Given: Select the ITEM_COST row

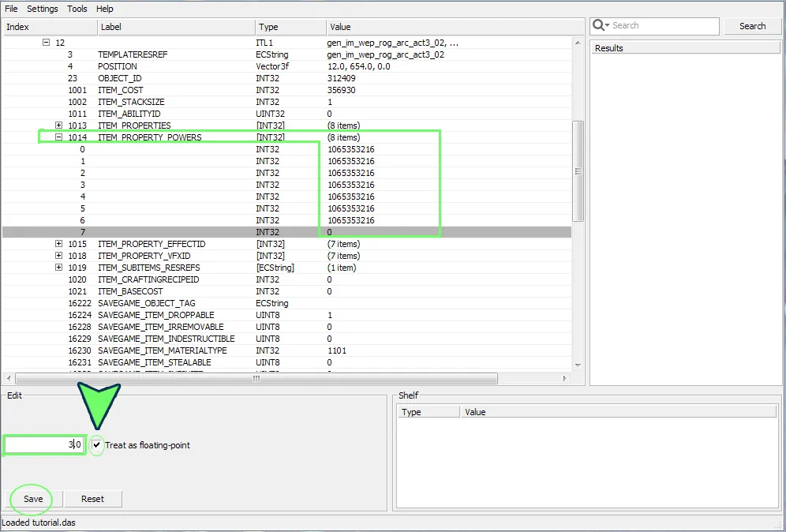Looking at the screenshot, I should click(120, 90).
